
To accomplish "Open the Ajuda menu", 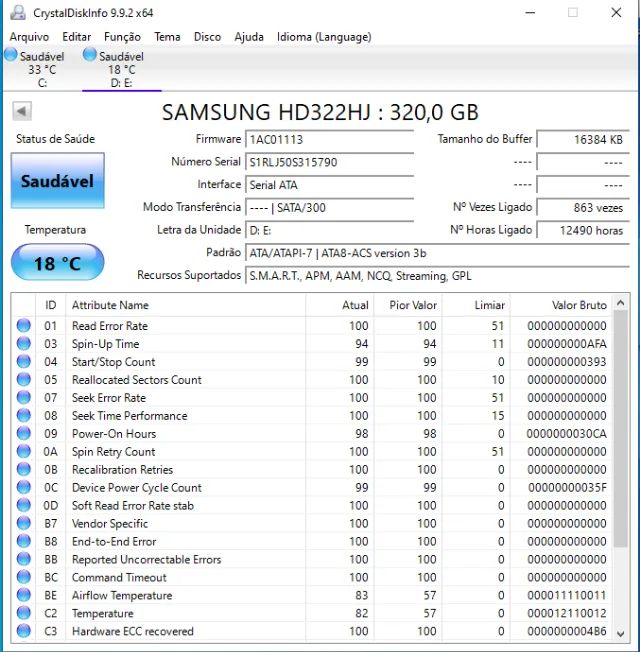I will pyautogui.click(x=249, y=37).
